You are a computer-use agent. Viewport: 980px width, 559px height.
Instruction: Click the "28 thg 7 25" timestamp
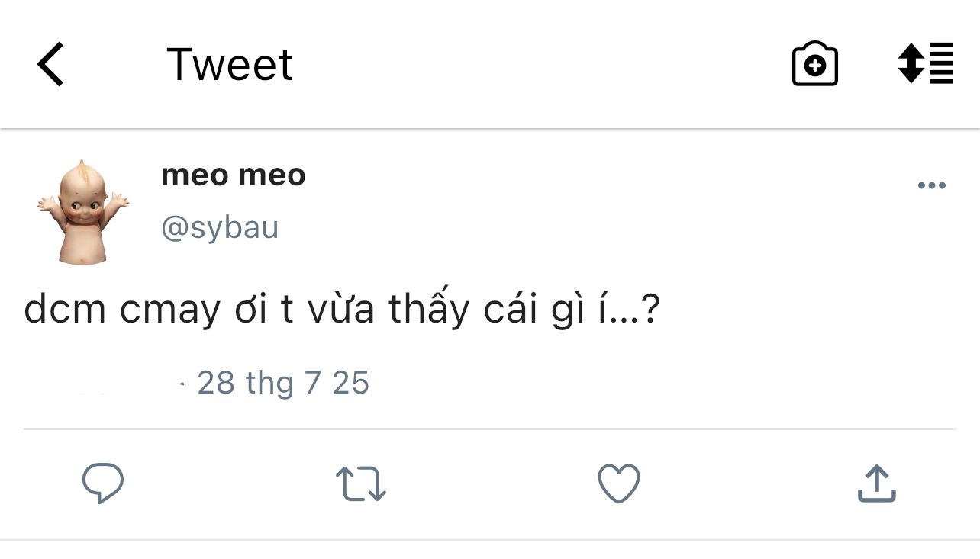(x=282, y=383)
